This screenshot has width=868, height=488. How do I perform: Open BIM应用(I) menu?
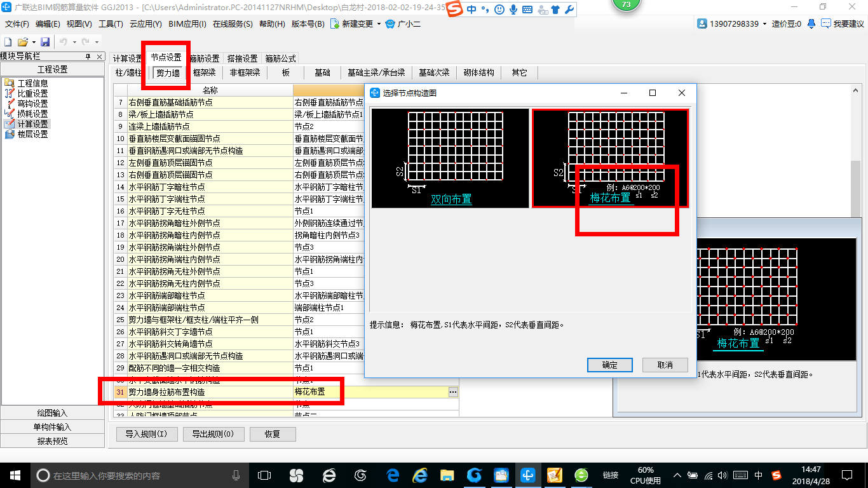(187, 24)
